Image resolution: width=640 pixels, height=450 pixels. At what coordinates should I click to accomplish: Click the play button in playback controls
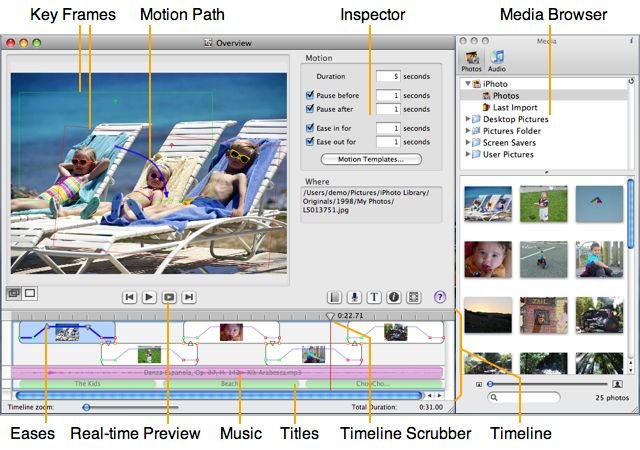(x=149, y=297)
